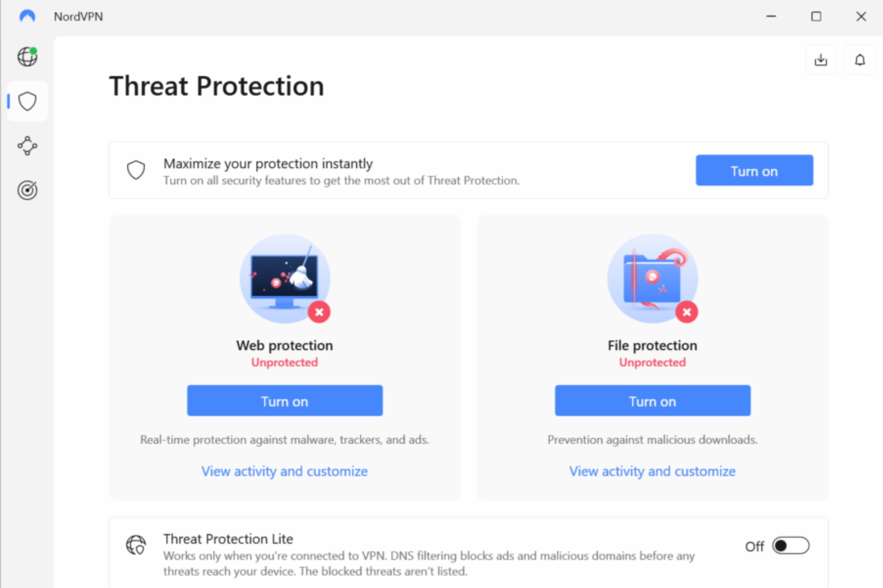This screenshot has height=588, width=883.
Task: Open the VPN globe sidebar icon
Action: (x=27, y=57)
